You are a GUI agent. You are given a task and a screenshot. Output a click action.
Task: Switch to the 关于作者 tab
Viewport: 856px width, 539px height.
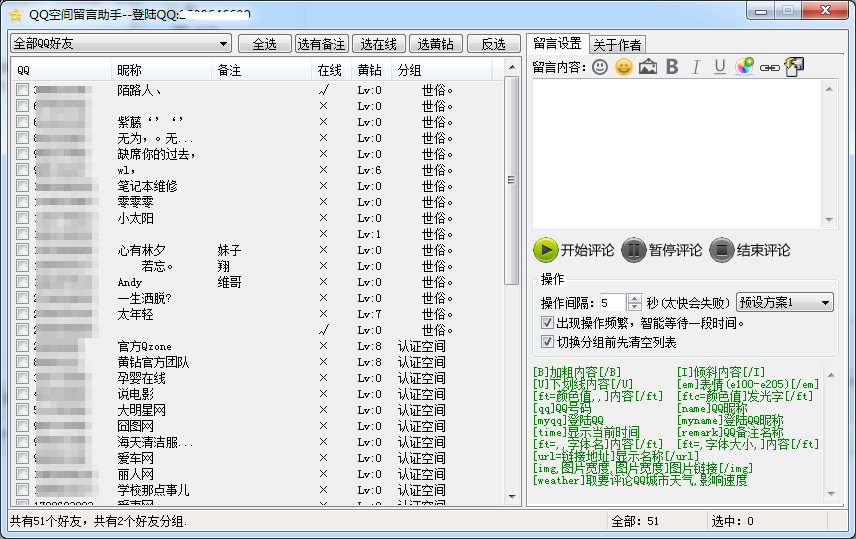(x=618, y=44)
